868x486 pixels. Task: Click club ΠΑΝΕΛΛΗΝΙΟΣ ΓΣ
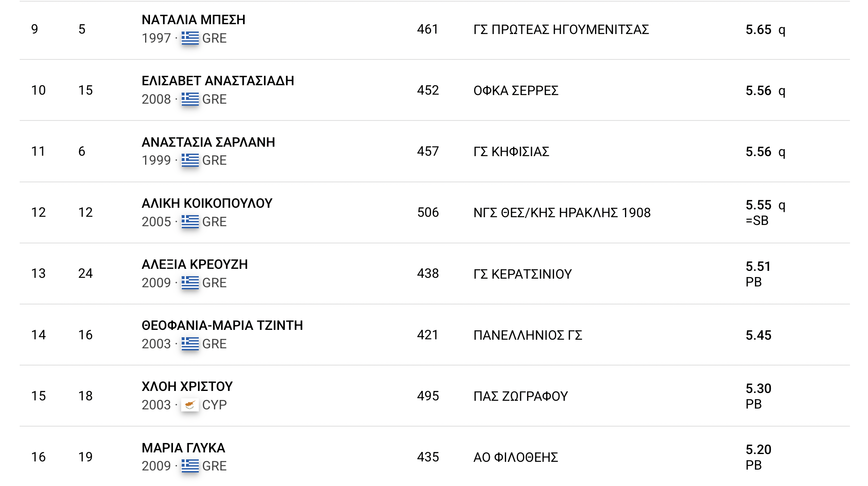click(x=528, y=335)
